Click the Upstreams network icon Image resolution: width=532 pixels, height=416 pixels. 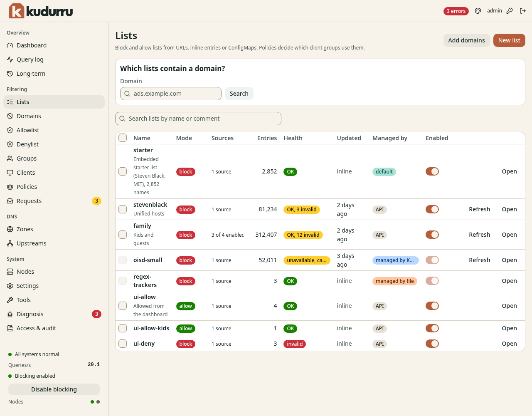tap(10, 243)
